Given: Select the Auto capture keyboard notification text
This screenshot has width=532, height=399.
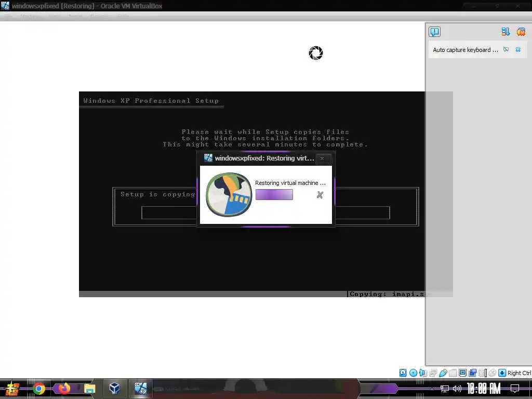Looking at the screenshot, I should (x=465, y=50).
